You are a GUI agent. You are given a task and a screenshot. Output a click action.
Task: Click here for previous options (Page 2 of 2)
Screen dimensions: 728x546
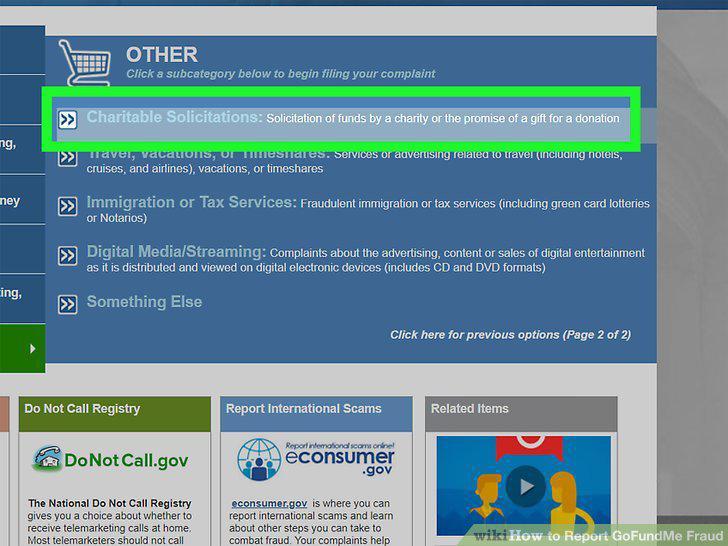click(x=510, y=335)
